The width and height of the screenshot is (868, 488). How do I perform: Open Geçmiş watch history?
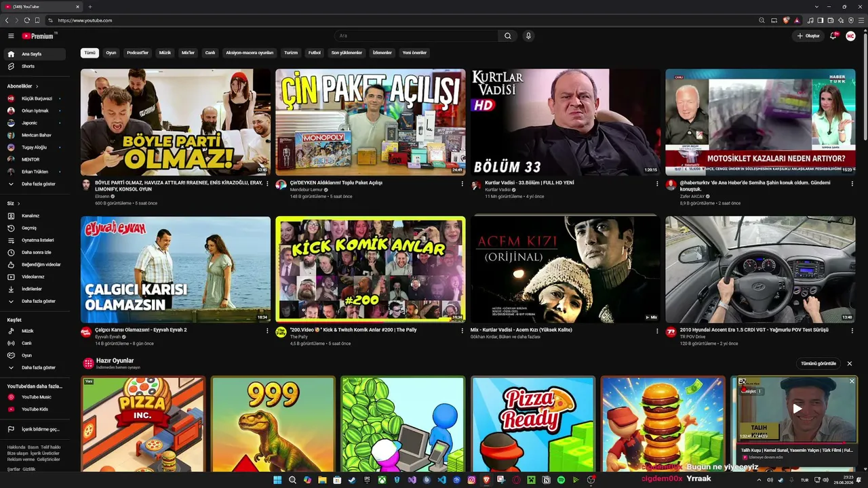(x=35, y=228)
